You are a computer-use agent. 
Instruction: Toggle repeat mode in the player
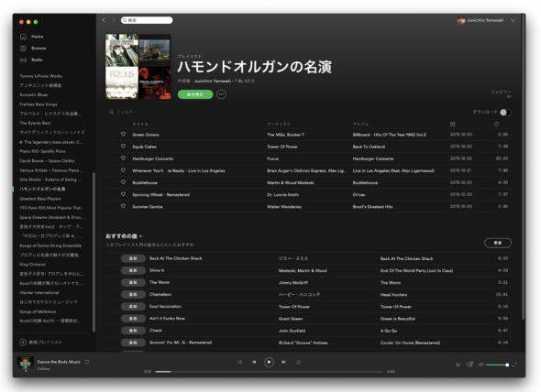click(298, 362)
